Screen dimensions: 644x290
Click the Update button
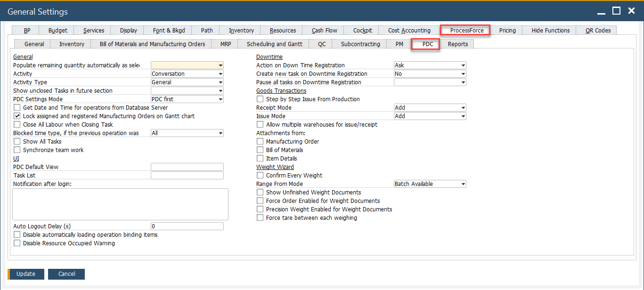25,274
